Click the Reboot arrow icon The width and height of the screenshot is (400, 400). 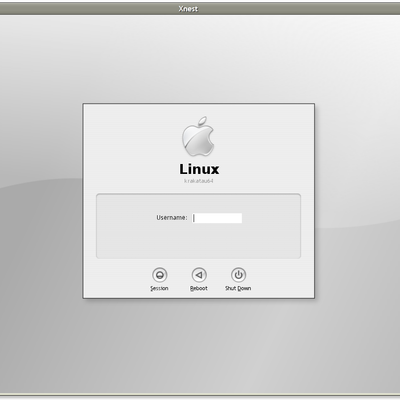199,275
